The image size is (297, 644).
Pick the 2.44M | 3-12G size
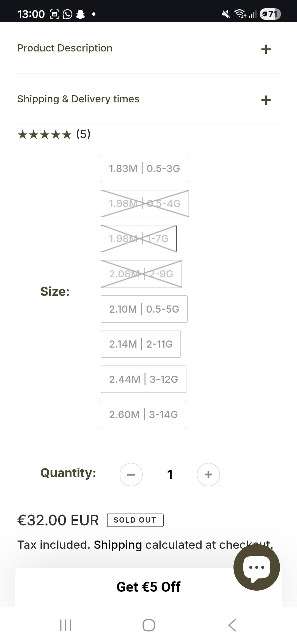pos(143,379)
